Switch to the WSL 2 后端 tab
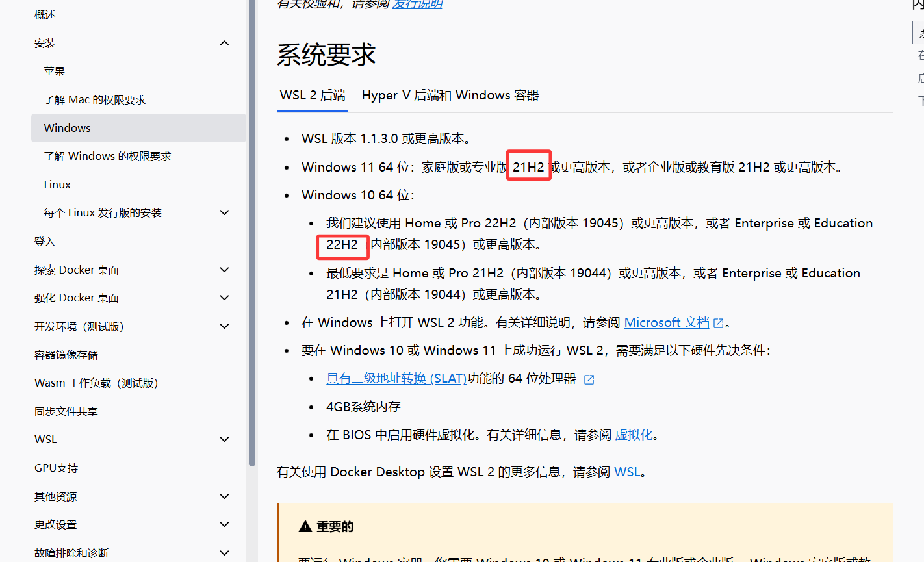The image size is (924, 562). click(313, 96)
